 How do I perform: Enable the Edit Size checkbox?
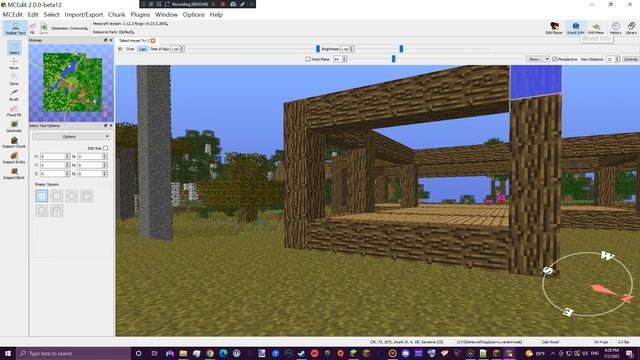(x=106, y=148)
